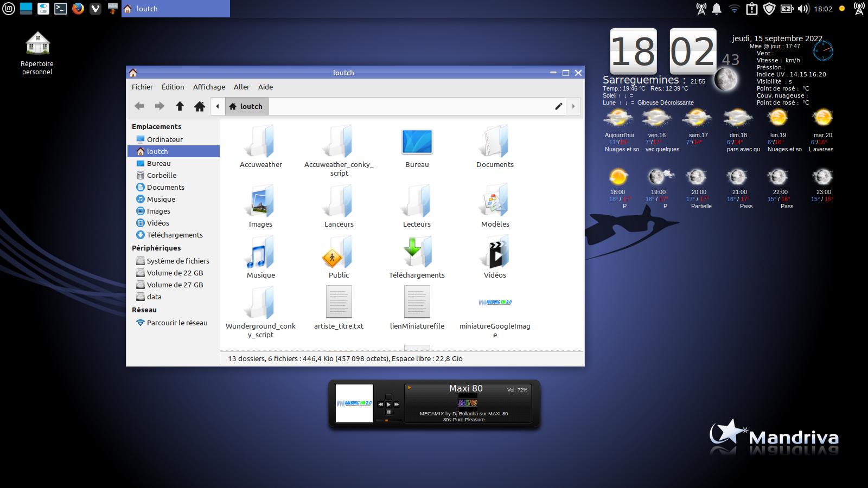Toggle the location edit pencil button
The height and width of the screenshot is (488, 868).
558,106
